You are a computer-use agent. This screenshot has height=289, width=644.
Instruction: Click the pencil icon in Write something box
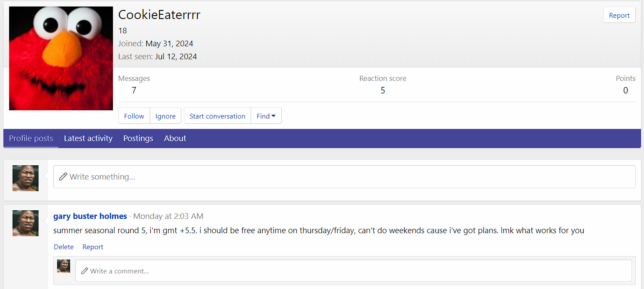[63, 177]
